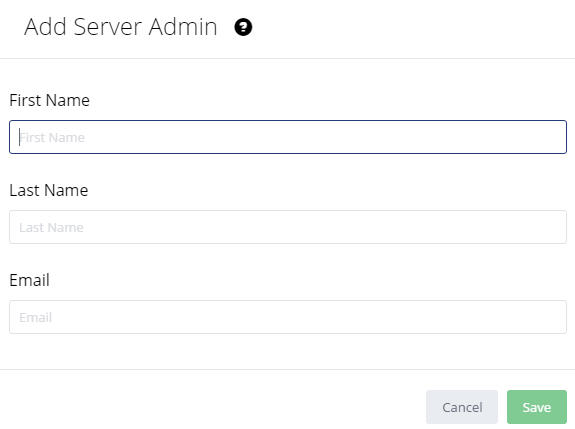Activate the Last Name placeholder field

tap(288, 227)
